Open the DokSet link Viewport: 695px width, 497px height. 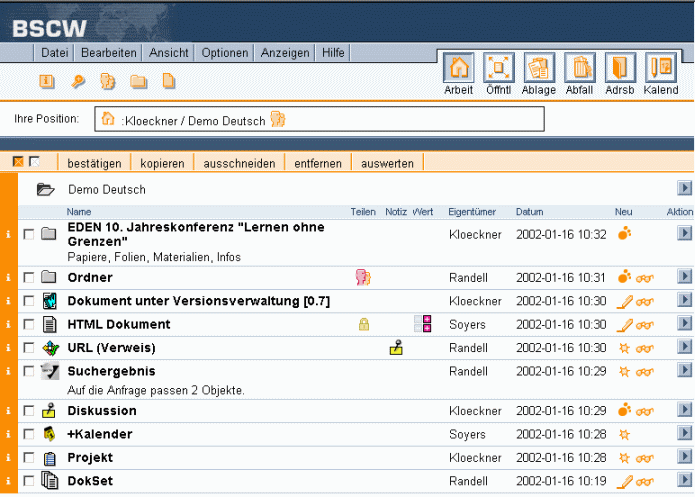89,481
